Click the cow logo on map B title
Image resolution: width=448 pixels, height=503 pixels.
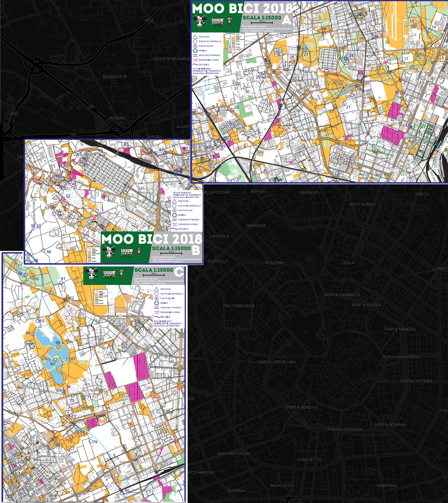click(x=109, y=252)
